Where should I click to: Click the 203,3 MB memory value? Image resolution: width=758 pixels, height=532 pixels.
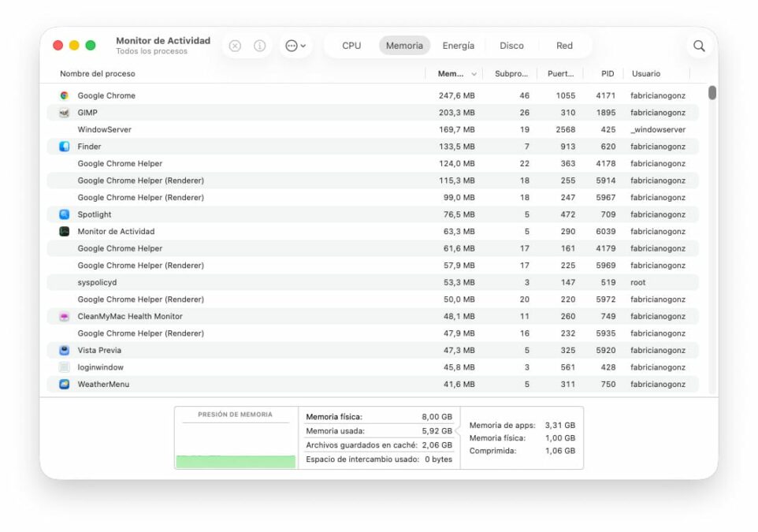[457, 113]
